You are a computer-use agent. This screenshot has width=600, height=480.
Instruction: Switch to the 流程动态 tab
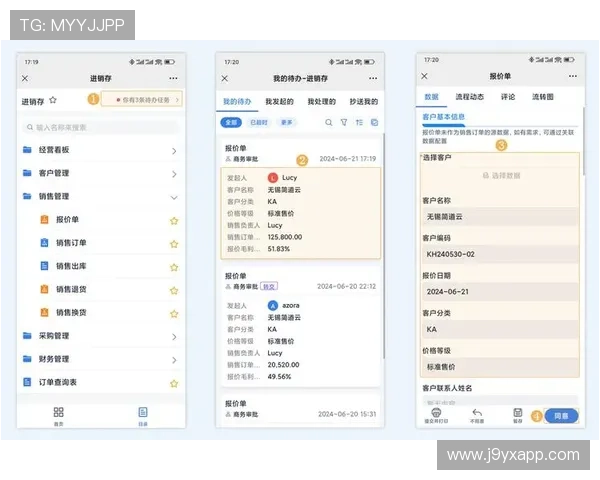click(x=470, y=97)
